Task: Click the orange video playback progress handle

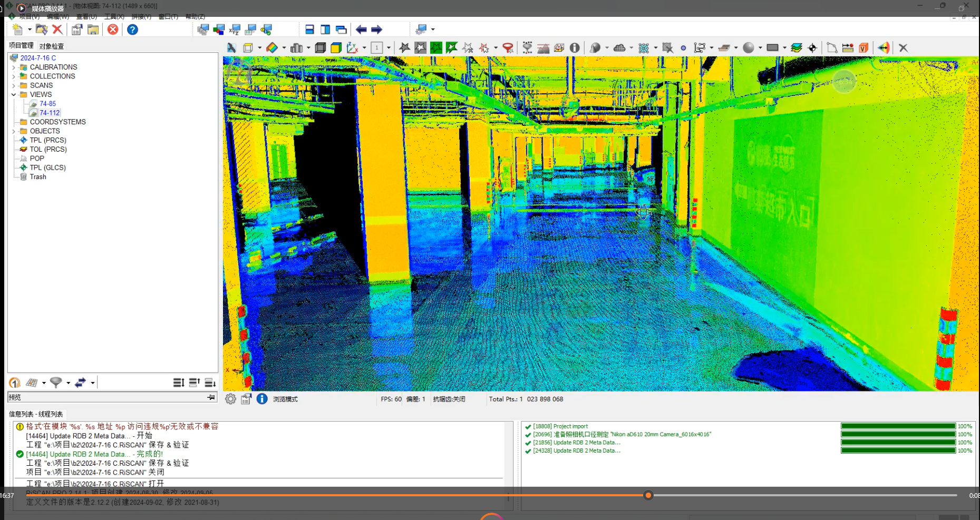Action: click(x=648, y=495)
